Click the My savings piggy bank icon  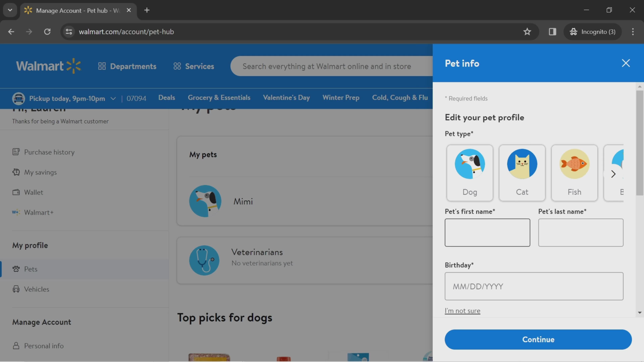coord(16,172)
